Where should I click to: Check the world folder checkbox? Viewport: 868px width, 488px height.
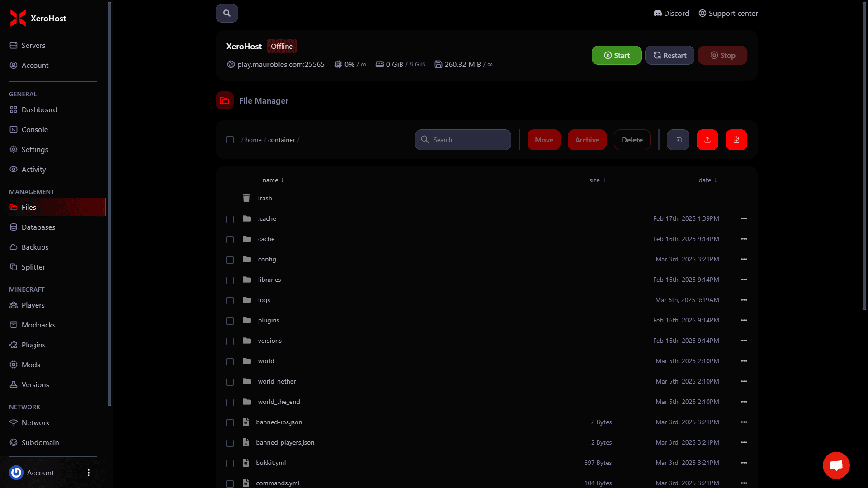230,361
